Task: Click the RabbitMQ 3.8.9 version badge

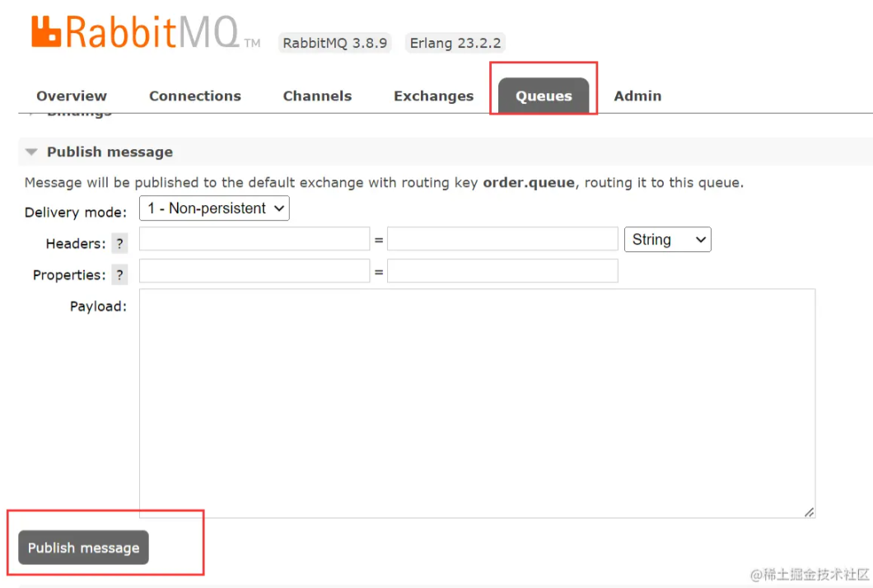Action: click(334, 43)
